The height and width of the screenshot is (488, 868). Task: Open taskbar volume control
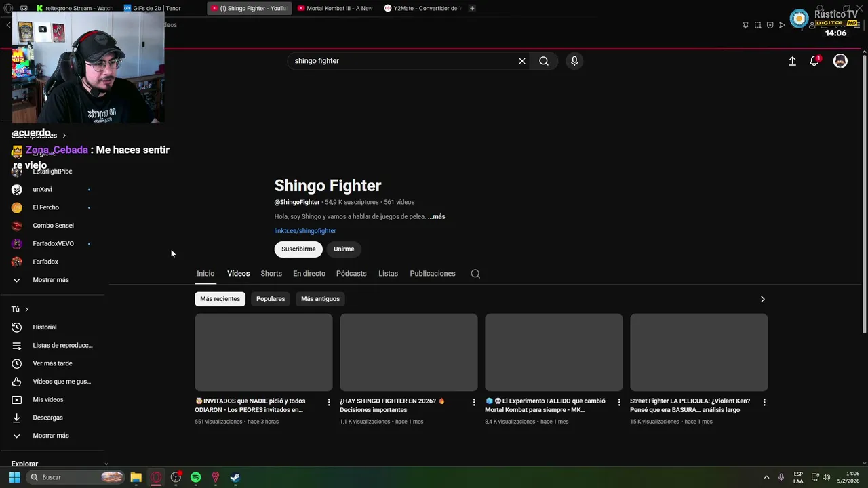click(826, 477)
